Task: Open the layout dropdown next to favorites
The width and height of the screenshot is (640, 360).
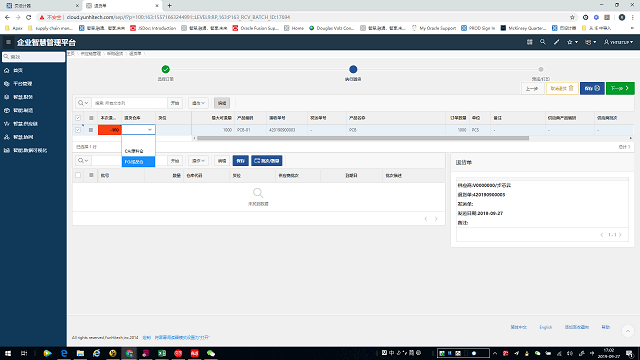Action: (591, 42)
